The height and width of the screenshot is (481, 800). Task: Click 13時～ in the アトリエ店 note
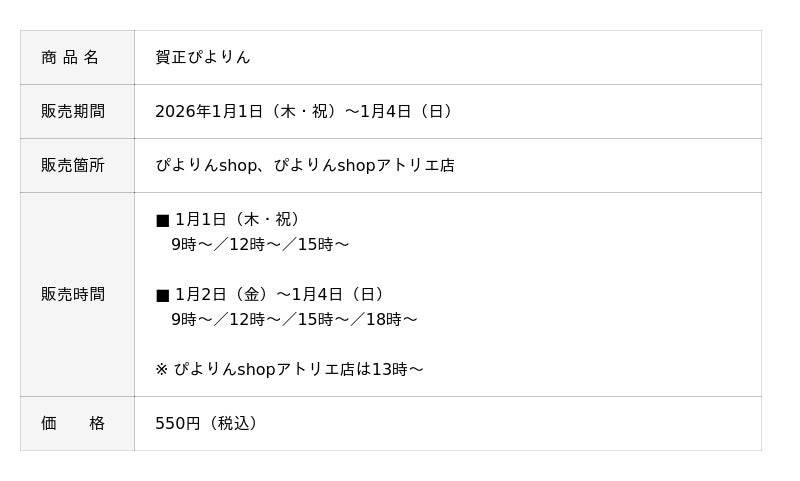point(398,369)
